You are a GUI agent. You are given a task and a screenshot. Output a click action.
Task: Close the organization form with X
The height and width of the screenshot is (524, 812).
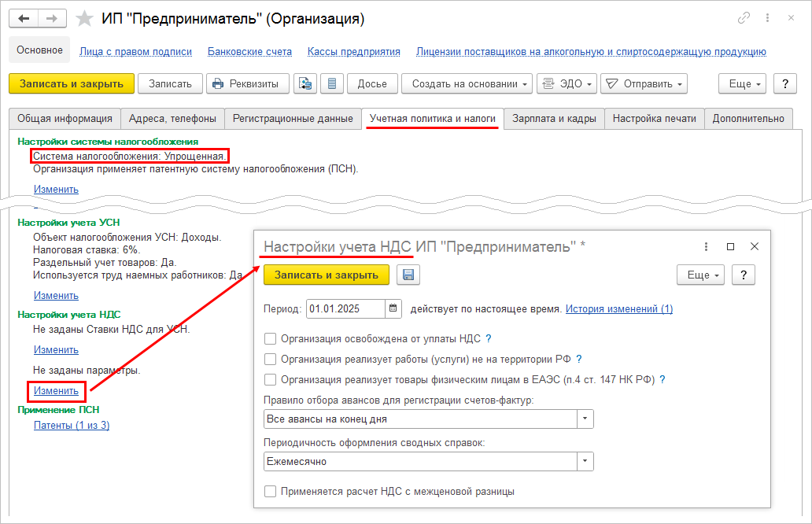coord(791,18)
